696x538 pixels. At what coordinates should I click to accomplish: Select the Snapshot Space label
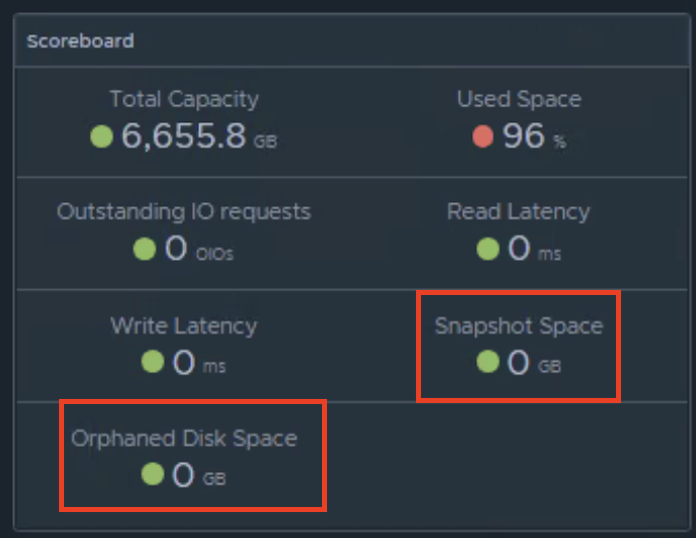point(519,326)
